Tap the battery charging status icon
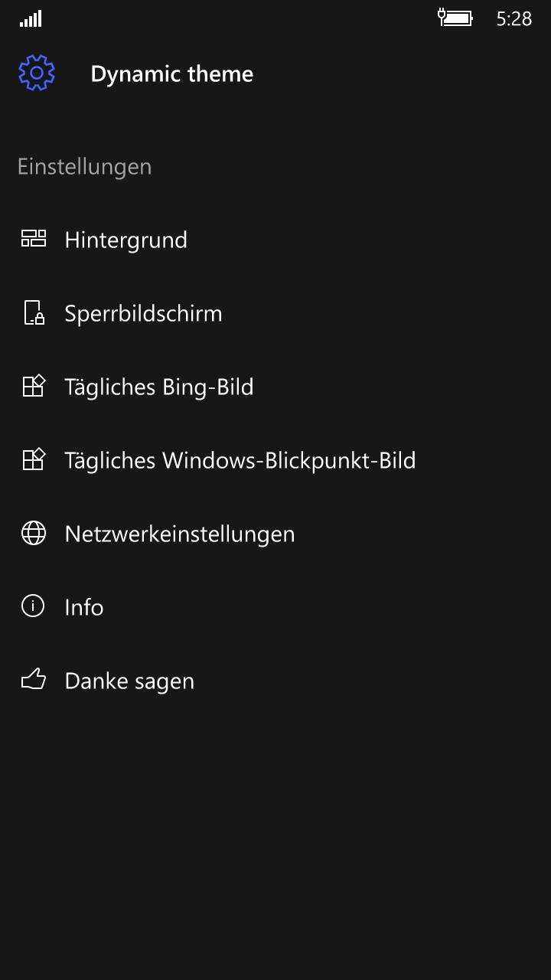The image size is (551, 980). point(455,18)
